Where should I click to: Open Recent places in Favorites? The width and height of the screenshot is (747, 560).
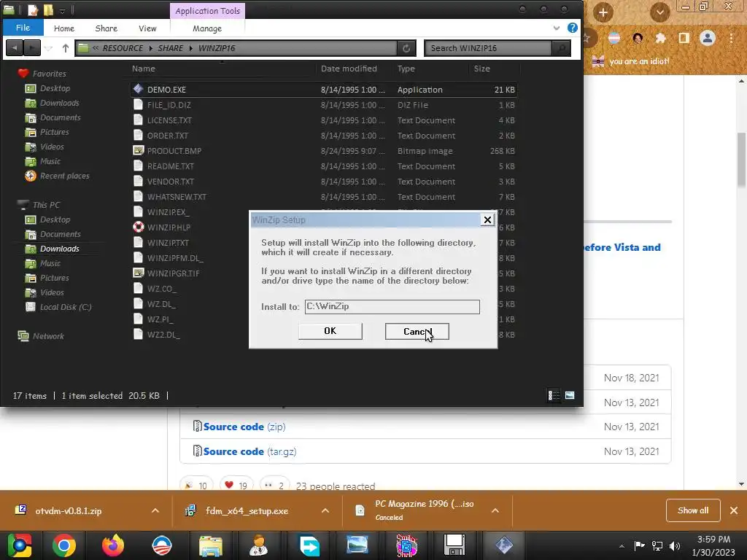[x=64, y=176]
